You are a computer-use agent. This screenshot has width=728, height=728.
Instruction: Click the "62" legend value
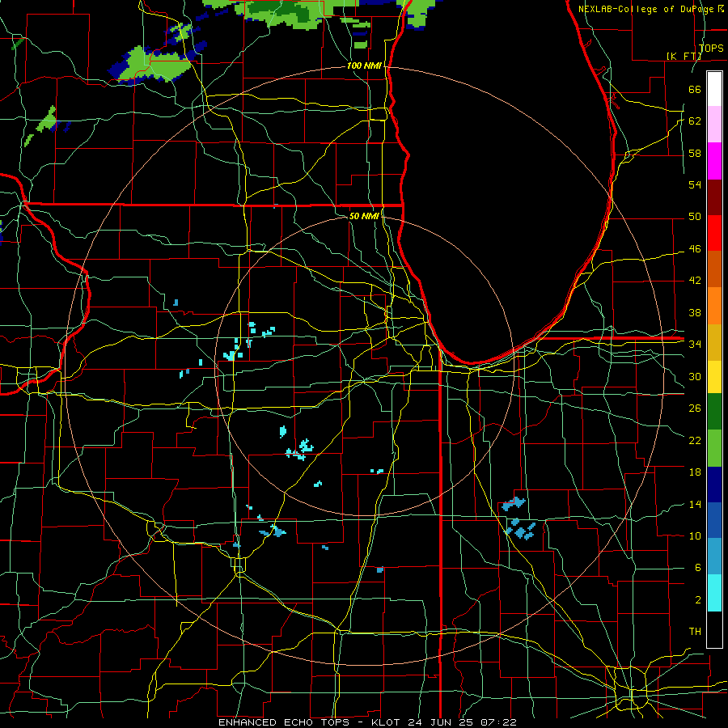(695, 121)
